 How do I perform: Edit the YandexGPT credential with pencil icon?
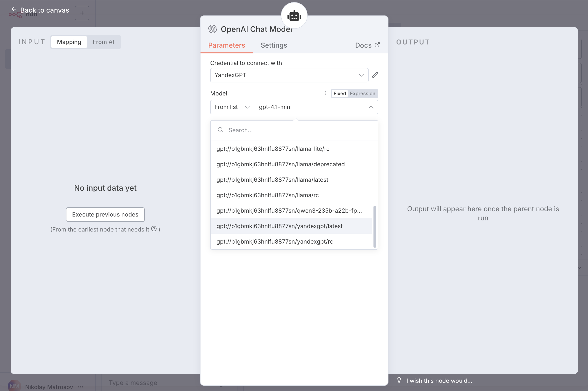pos(375,75)
